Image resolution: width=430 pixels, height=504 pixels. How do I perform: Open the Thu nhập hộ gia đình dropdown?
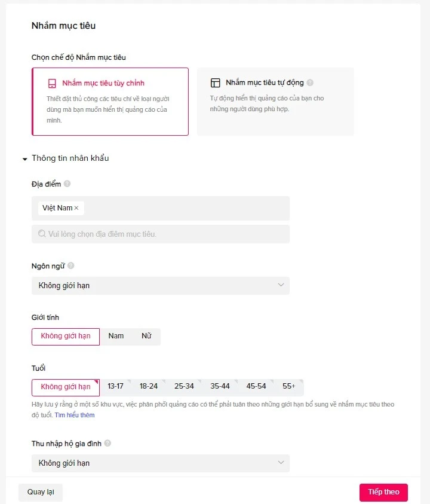(x=160, y=463)
